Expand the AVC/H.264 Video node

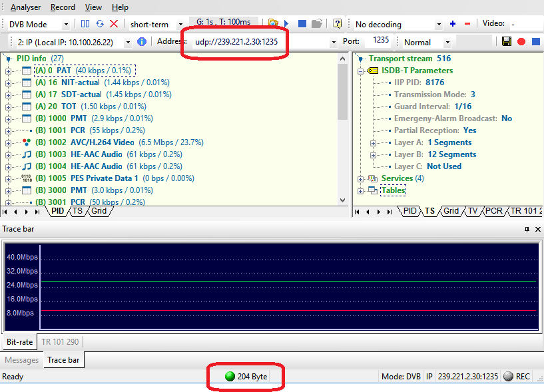click(x=9, y=143)
